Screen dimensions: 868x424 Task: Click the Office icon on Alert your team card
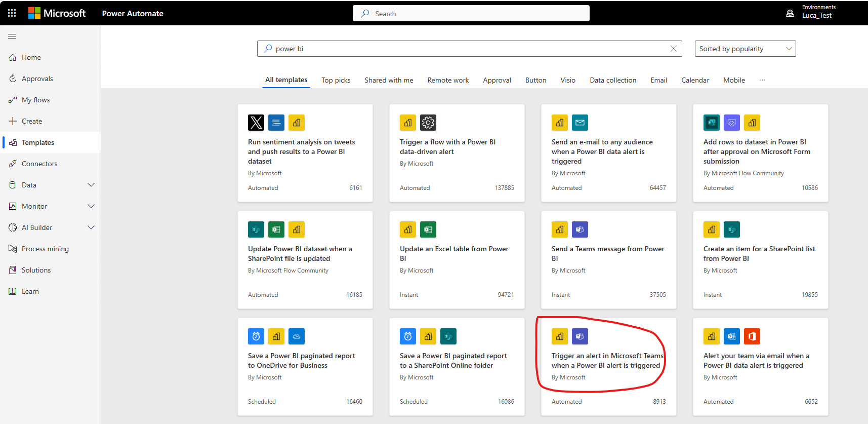[752, 336]
